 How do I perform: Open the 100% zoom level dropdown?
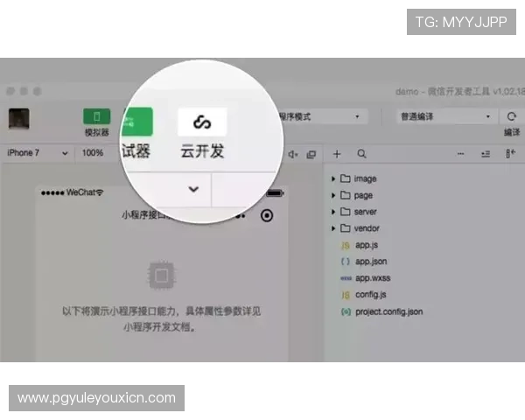[x=93, y=153]
